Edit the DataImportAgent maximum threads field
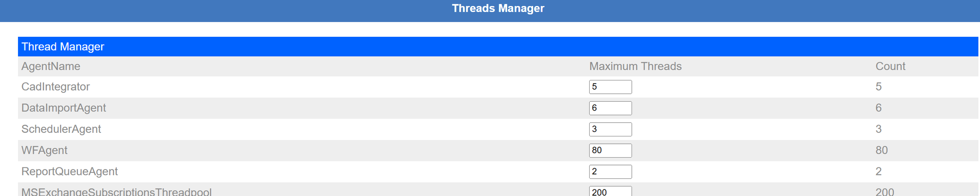The image size is (980, 196). click(x=610, y=108)
